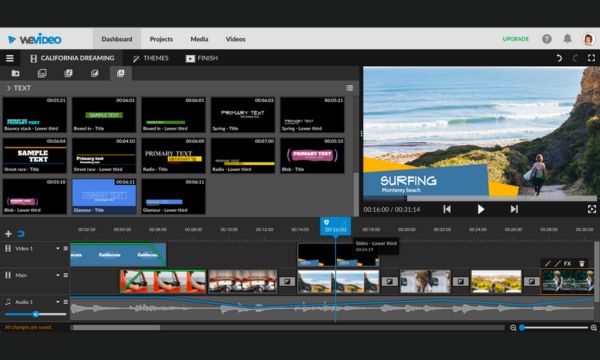
Task: Select the California title clip on Video 1
Action: coord(118,254)
